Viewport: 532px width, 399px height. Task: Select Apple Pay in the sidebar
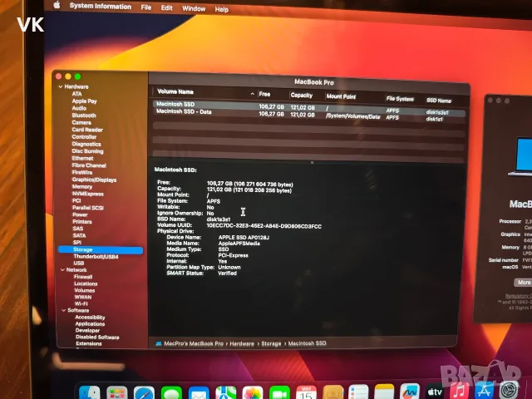[85, 101]
